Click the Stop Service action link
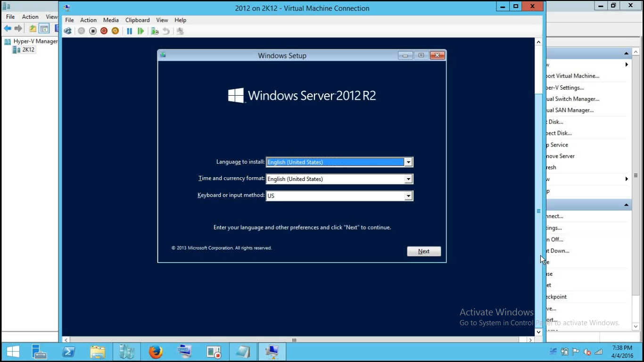Screen dimensions: 644x362 point(557,145)
